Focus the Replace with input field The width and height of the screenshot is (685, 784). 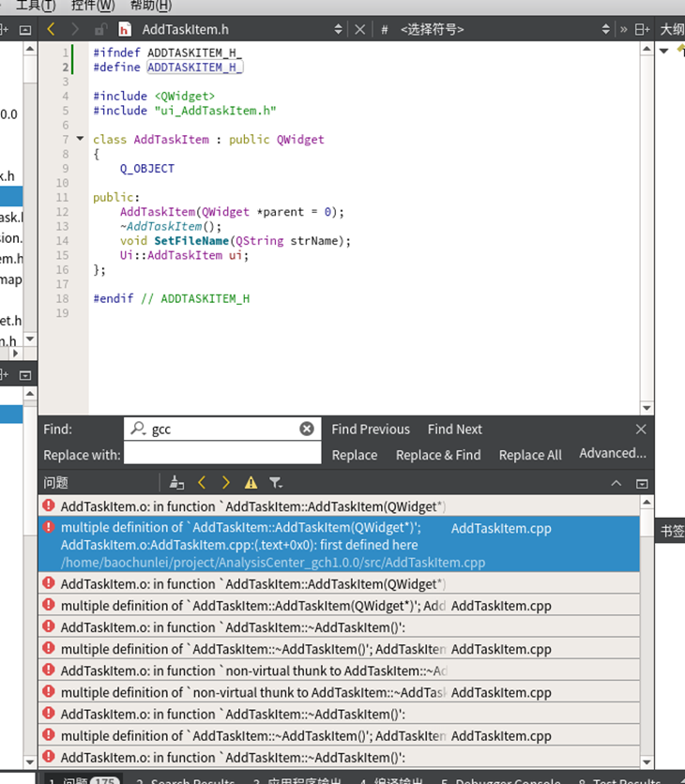click(222, 454)
